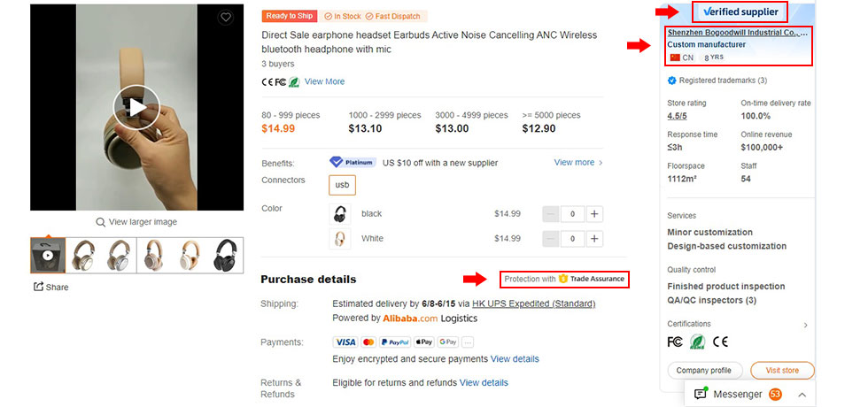Click the heart favorite icon
This screenshot has height=407, width=868.
226,18
